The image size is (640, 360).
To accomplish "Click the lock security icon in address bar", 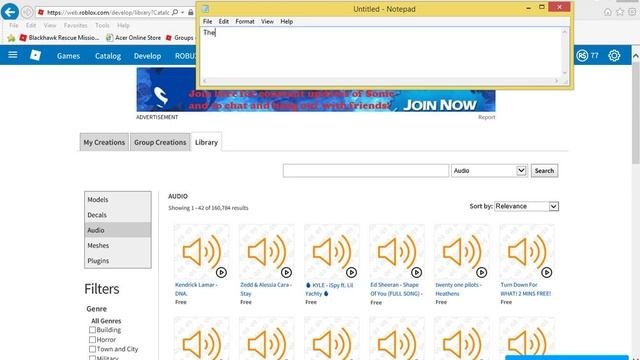I will point(191,13).
